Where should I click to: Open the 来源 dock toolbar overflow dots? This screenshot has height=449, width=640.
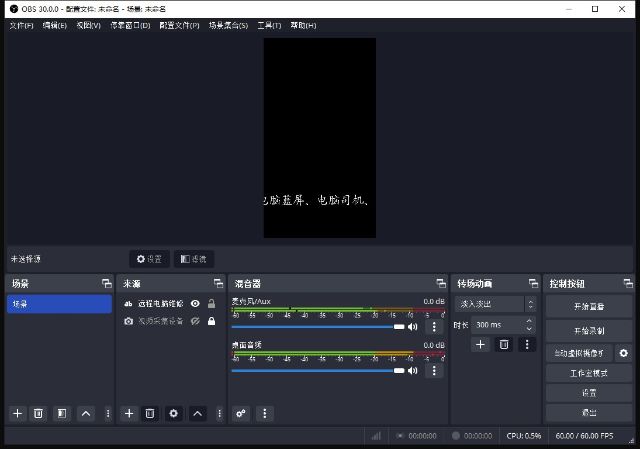pos(220,413)
